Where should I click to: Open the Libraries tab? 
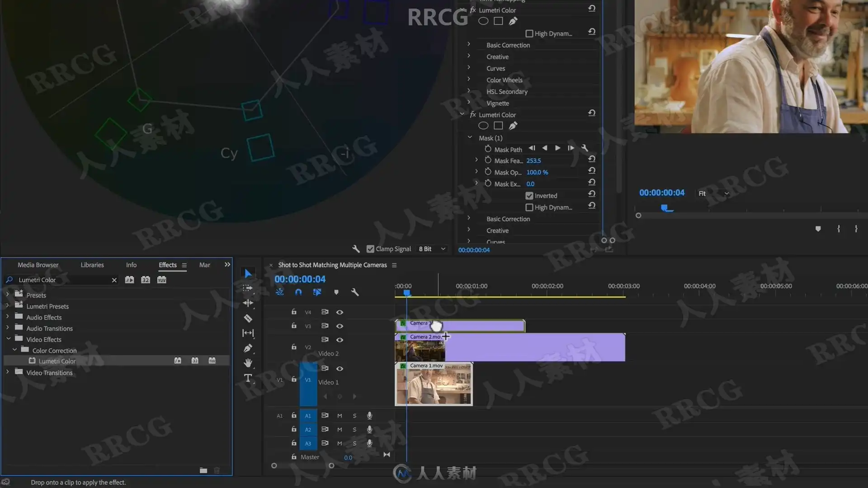pyautogui.click(x=92, y=265)
